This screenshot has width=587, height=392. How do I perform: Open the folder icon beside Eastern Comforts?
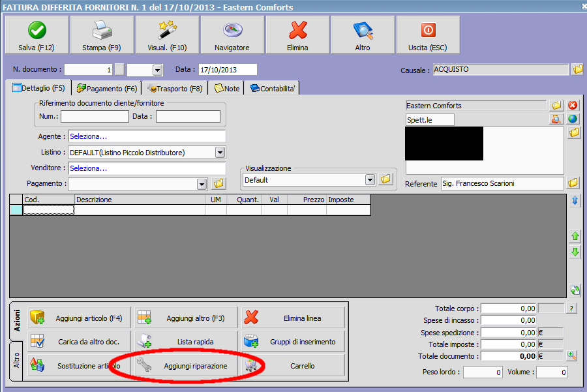click(557, 106)
